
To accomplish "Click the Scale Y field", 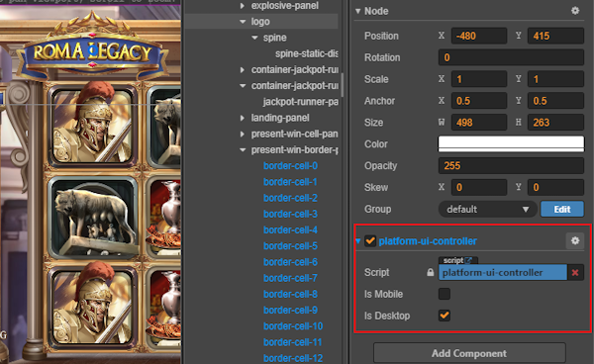I will (x=555, y=79).
